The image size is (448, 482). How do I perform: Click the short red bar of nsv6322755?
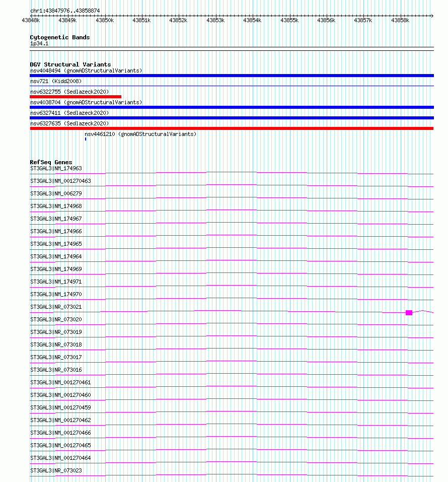(76, 97)
